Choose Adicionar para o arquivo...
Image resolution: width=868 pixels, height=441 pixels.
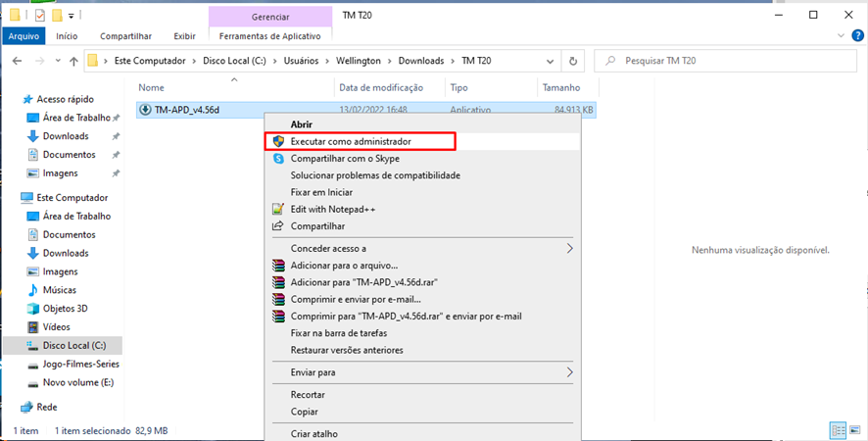(423, 266)
